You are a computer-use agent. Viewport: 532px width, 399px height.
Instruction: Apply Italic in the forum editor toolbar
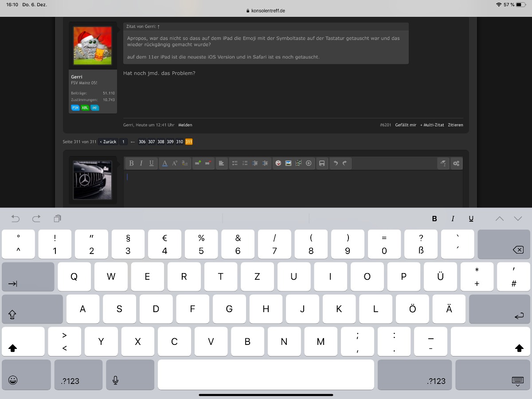(141, 163)
